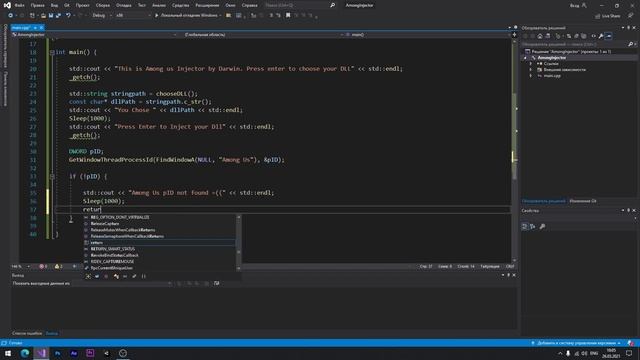
Task: Switch to the Вывод tab at bottom
Action: tap(51, 333)
